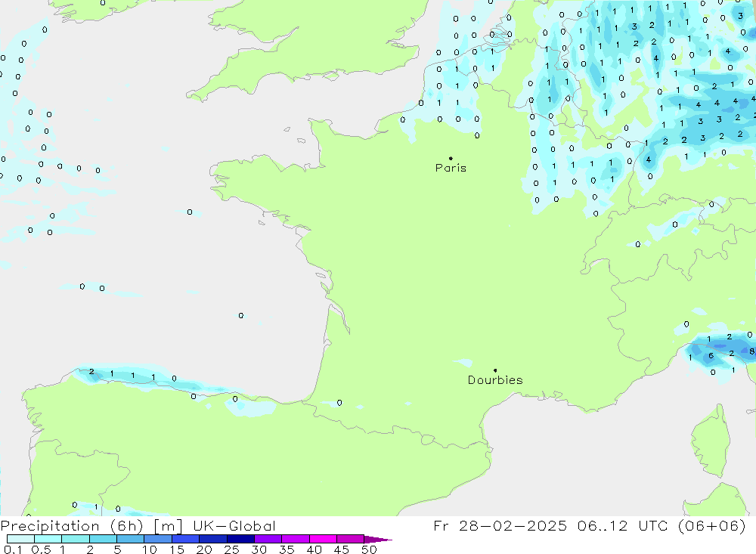
Task: Pick the 30 to 35 purple legend color
Action: pyautogui.click(x=268, y=539)
